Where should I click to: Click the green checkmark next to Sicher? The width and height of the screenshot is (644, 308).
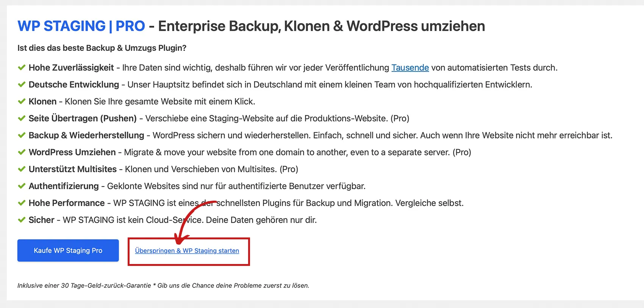pos(22,220)
